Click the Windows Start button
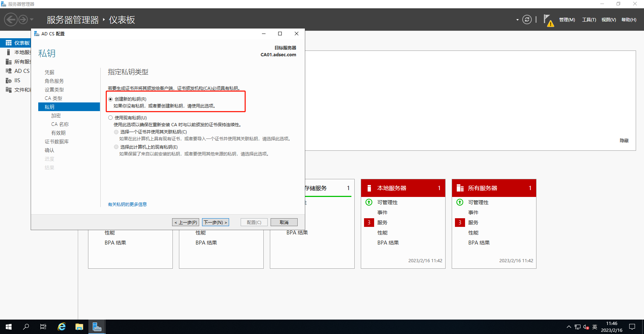The width and height of the screenshot is (644, 334). point(9,327)
